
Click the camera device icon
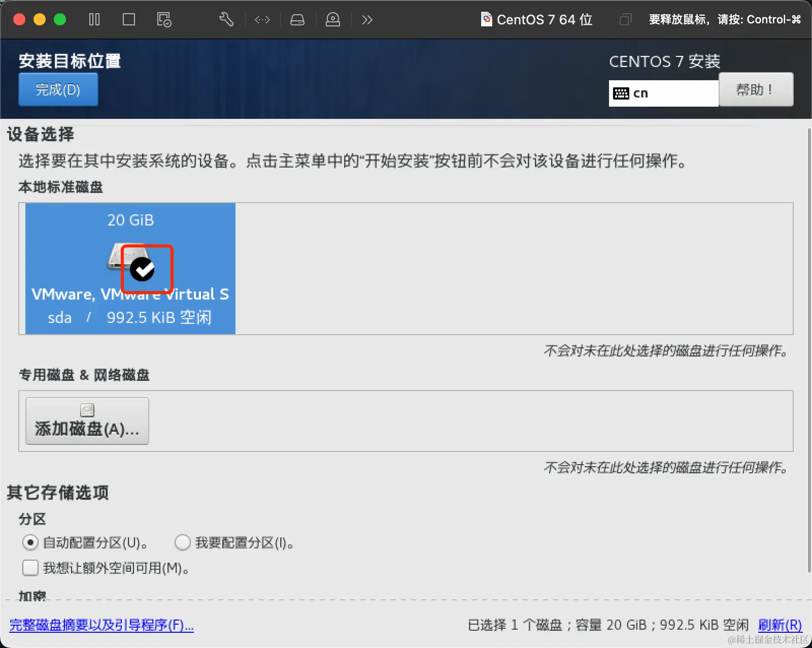333,20
